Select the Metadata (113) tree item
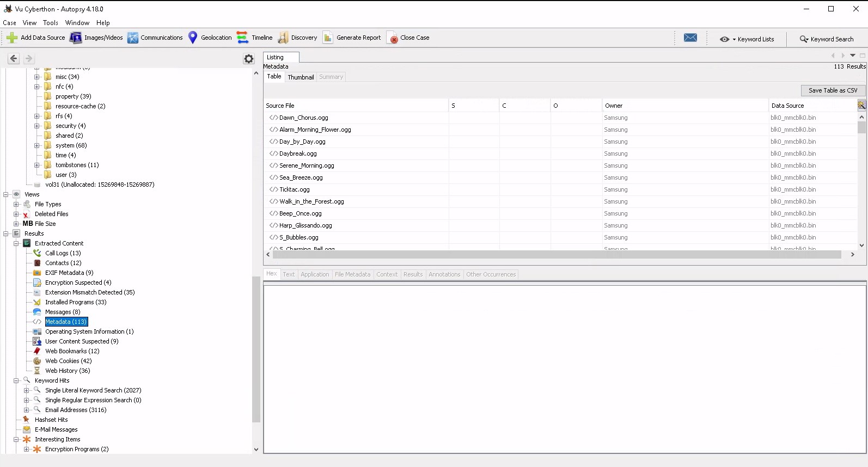This screenshot has width=868, height=467. 66,322
